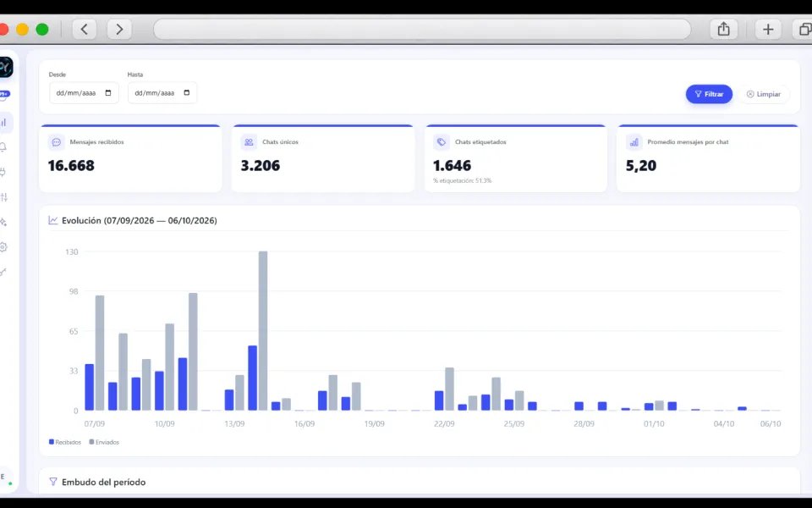812x508 pixels.
Task: Open the browser share button
Action: click(723, 29)
